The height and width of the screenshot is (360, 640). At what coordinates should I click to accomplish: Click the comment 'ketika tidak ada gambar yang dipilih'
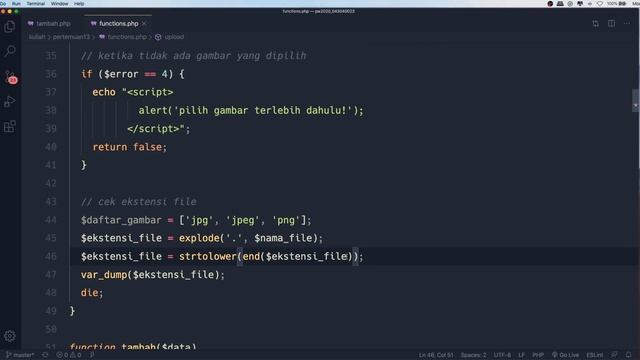[193, 56]
